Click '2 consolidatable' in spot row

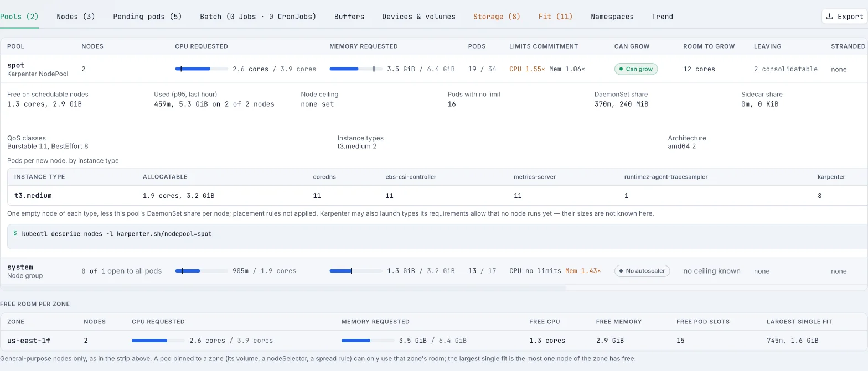click(786, 69)
